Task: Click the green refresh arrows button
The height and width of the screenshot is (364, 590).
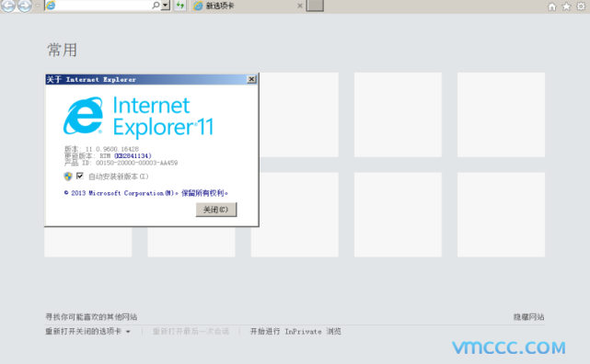Action: (x=180, y=6)
